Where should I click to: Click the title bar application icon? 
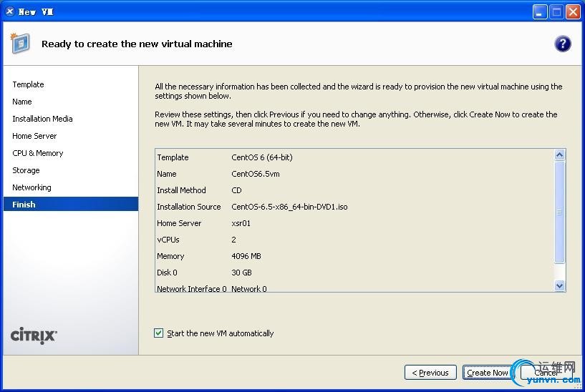click(10, 11)
